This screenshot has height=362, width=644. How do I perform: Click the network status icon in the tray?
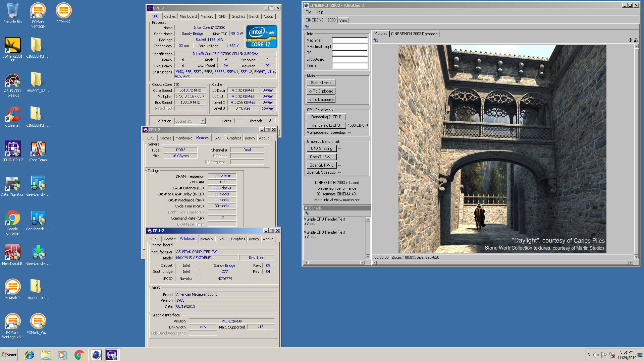point(612,355)
